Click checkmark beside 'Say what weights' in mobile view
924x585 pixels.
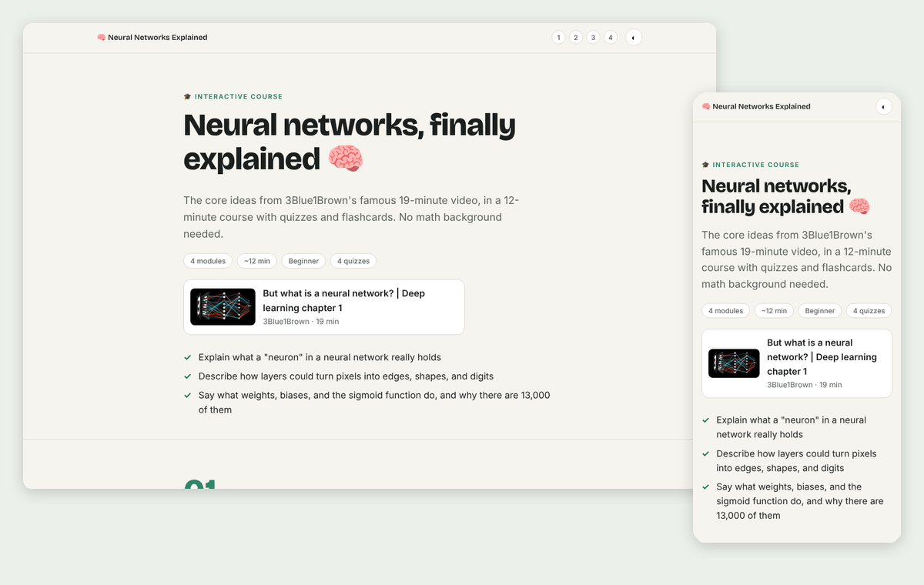tap(705, 487)
